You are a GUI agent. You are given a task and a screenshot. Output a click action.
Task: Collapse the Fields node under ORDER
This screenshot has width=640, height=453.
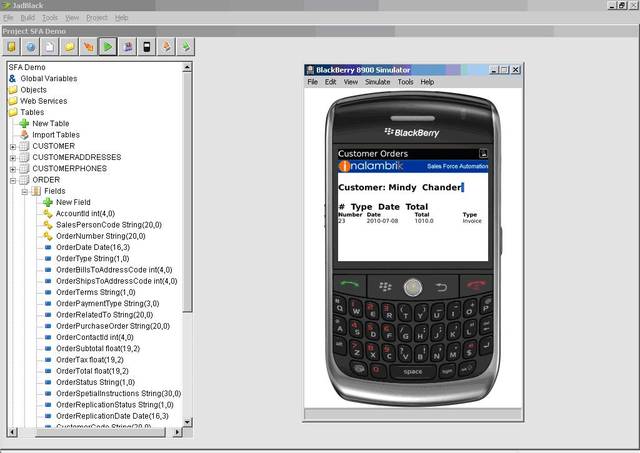[24, 191]
